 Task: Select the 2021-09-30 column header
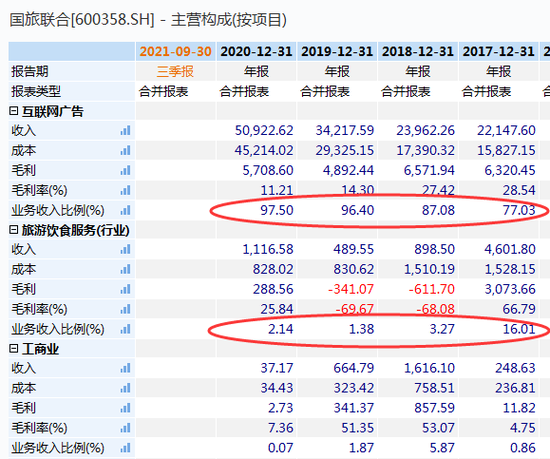click(175, 52)
